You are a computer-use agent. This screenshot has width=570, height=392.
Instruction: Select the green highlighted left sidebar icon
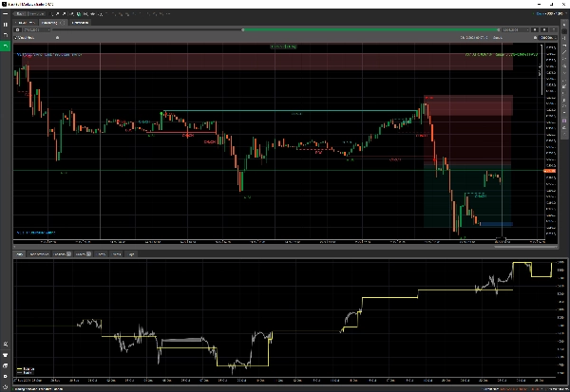click(5, 46)
